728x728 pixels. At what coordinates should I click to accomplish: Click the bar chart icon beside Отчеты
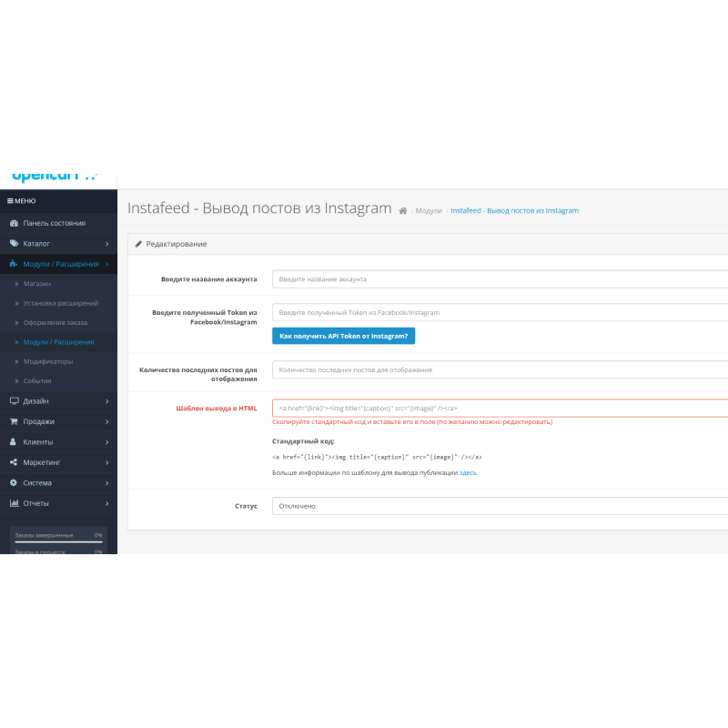14,503
